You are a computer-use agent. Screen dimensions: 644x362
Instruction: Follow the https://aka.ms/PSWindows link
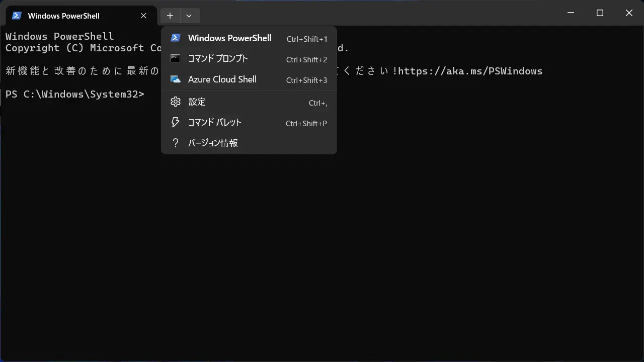470,71
